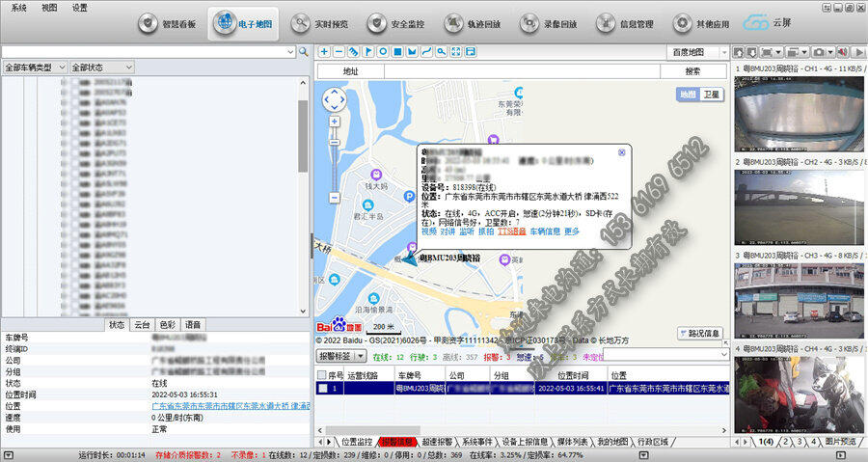The width and height of the screenshot is (868, 462).
Task: Switch map to 卫星 satellite view
Action: [x=711, y=95]
